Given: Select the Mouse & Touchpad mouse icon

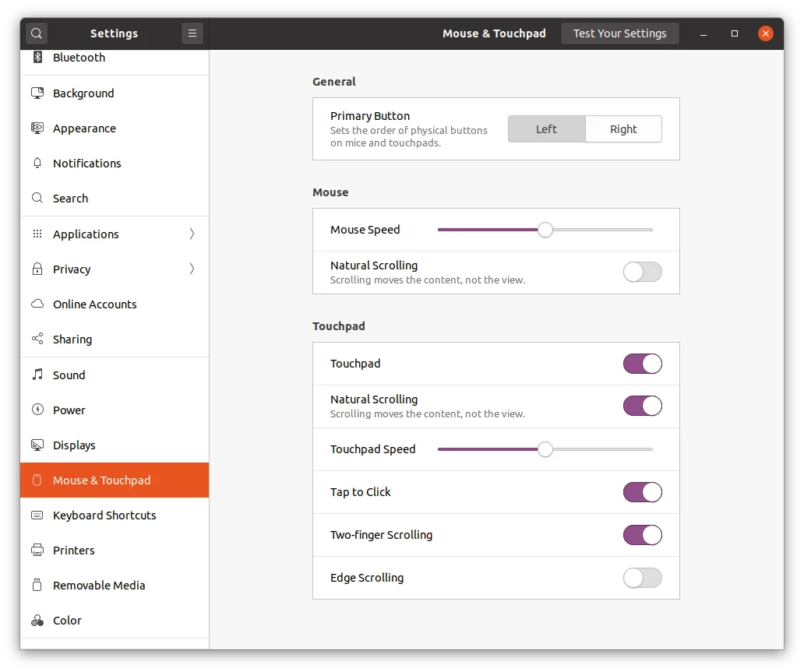Looking at the screenshot, I should [37, 480].
